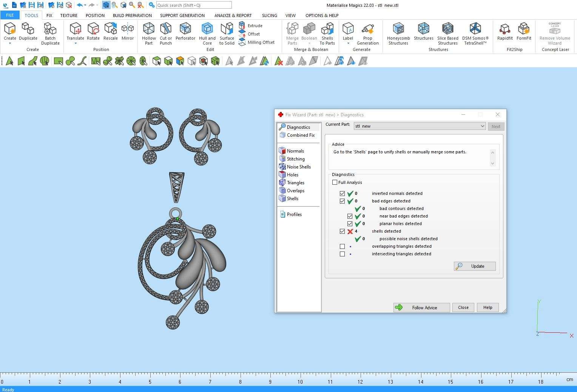Click the Follow Advice button
The width and height of the screenshot is (577, 392).
point(421,307)
